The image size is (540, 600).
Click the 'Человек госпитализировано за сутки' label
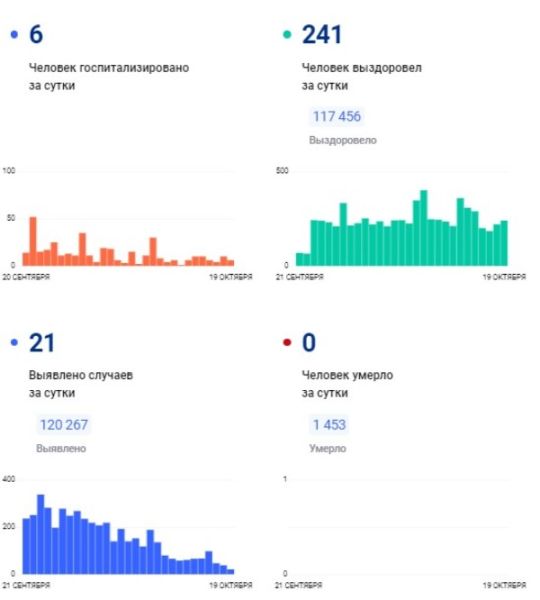tap(109, 77)
